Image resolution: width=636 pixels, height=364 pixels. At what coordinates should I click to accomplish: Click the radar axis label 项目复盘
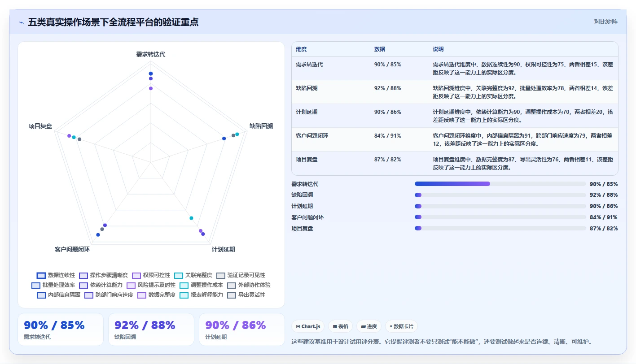[40, 126]
